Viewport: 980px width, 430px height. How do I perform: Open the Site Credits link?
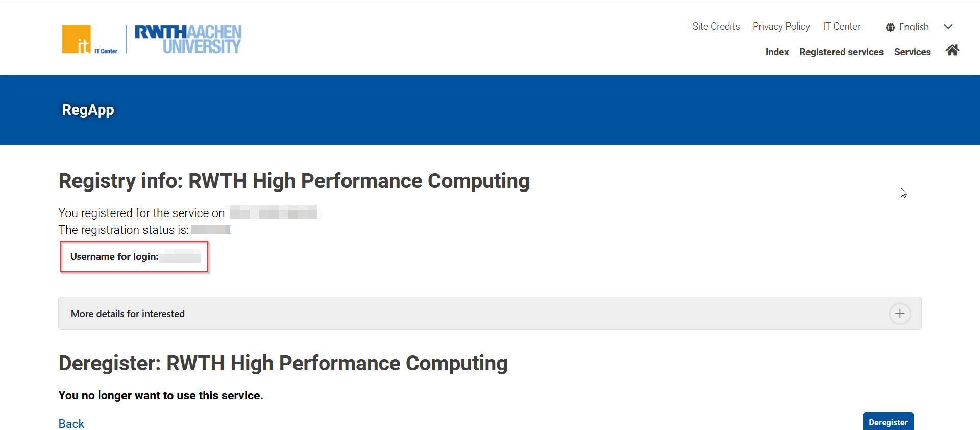(716, 27)
